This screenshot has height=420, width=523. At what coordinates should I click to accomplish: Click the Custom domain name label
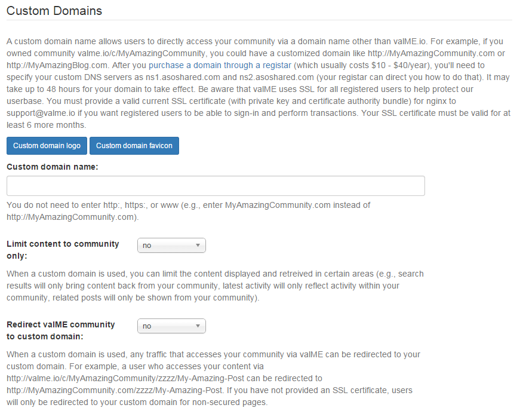pos(53,167)
